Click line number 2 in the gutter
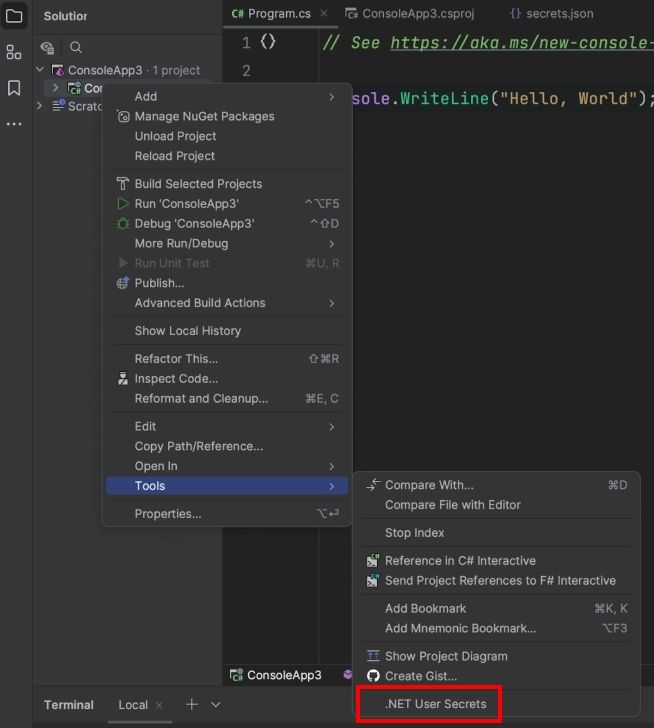This screenshot has width=654, height=728. (246, 71)
